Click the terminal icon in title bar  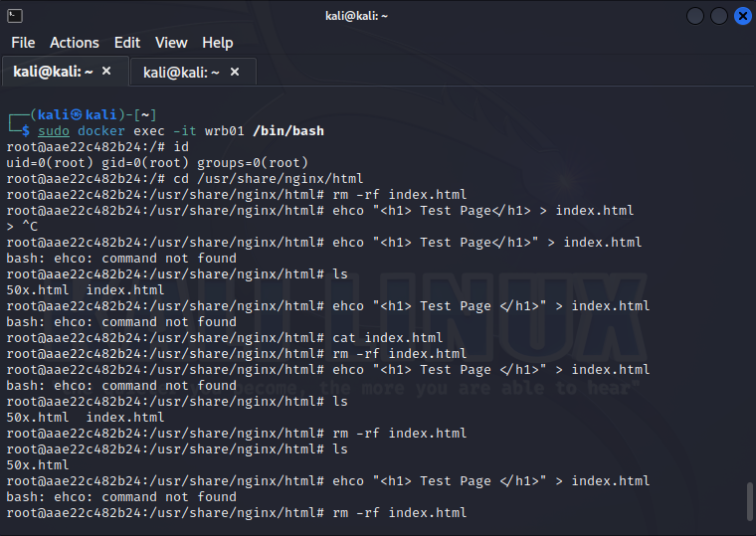15,16
